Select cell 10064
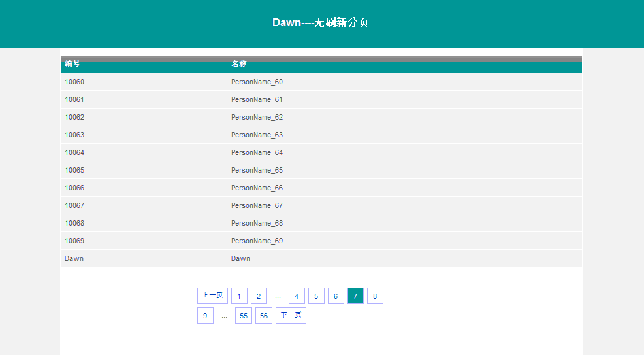 click(143, 152)
